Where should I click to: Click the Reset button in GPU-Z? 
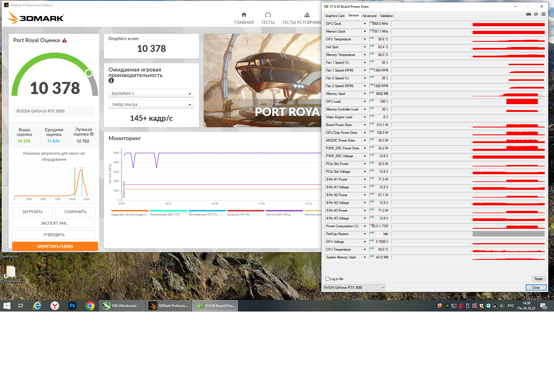tap(538, 279)
